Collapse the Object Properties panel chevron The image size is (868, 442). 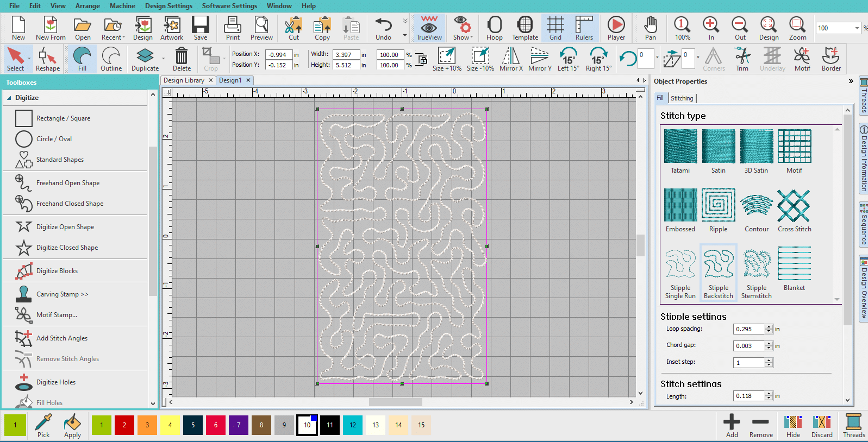pyautogui.click(x=851, y=81)
